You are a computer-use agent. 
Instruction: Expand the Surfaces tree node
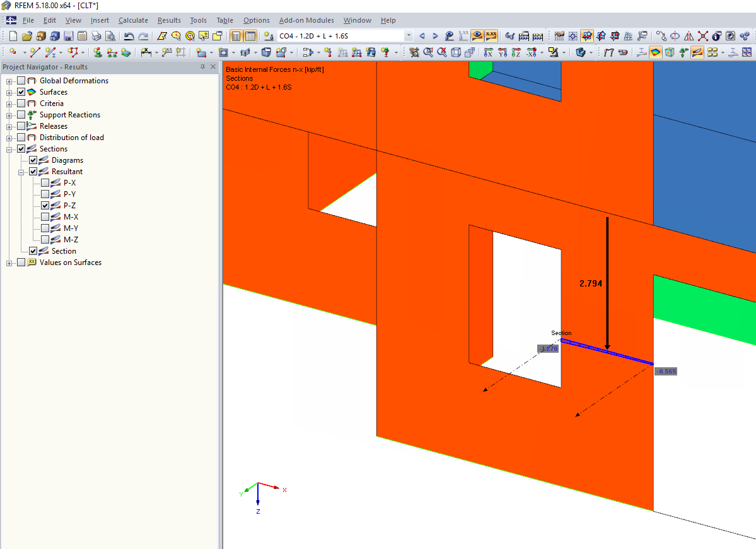point(9,93)
